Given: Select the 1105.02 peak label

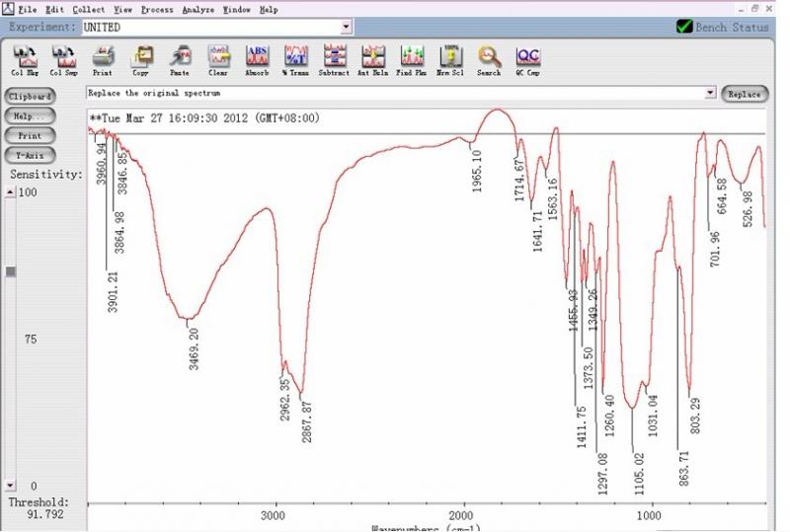Looking at the screenshot, I should [639, 474].
